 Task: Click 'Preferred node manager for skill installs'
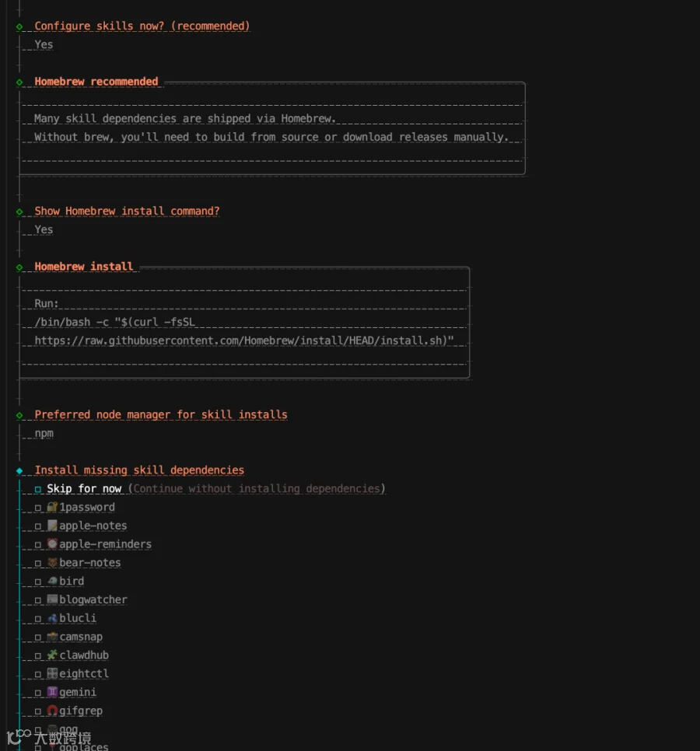click(x=161, y=415)
